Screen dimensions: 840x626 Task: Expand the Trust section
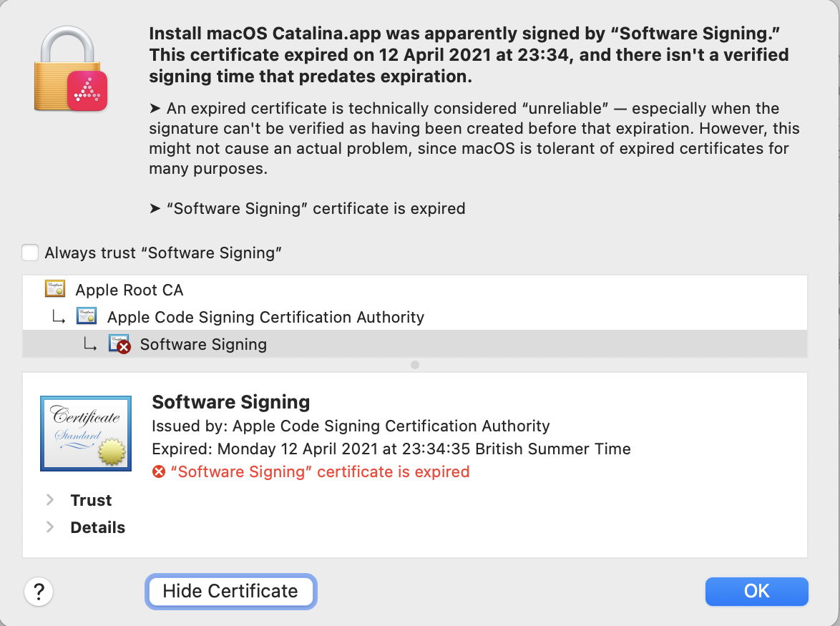[x=50, y=500]
